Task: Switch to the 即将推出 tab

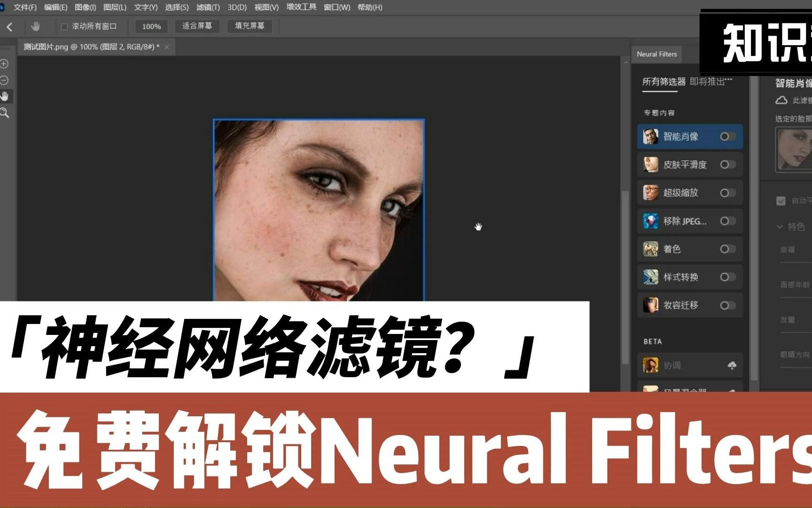Action: point(708,80)
